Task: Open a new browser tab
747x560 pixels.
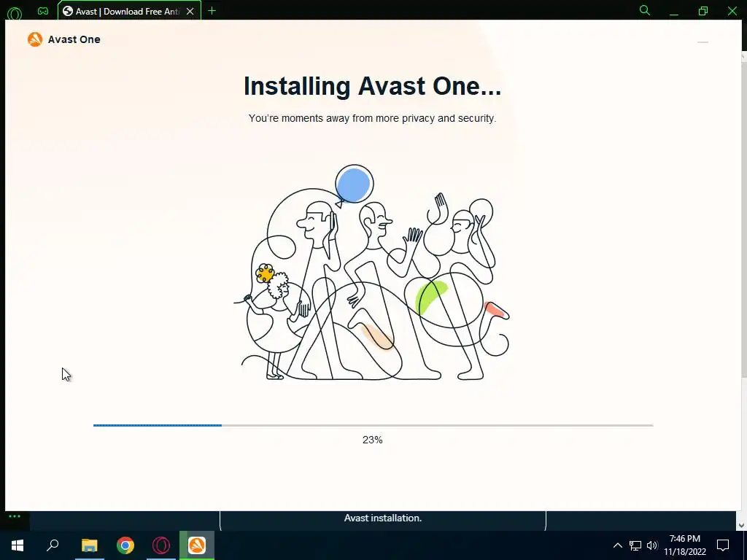Action: point(212,11)
